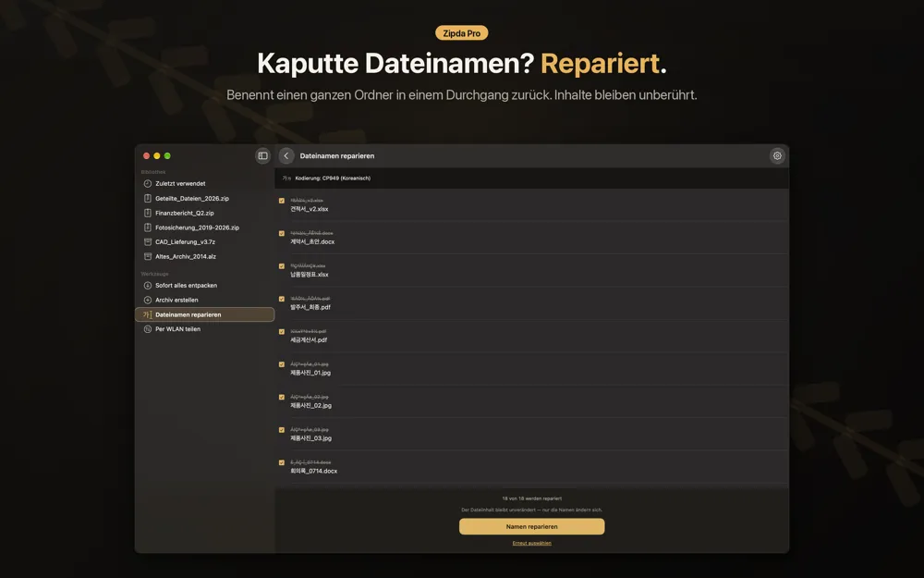Uncheck the checkbox for 제품사진_01.jpg

click(282, 364)
